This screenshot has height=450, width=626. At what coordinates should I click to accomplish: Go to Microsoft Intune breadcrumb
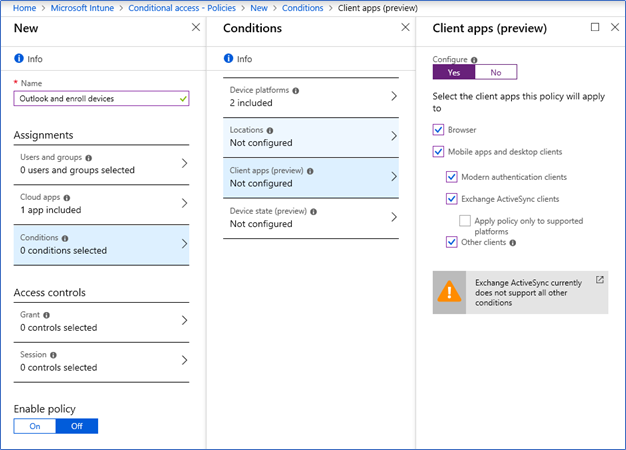82,8
